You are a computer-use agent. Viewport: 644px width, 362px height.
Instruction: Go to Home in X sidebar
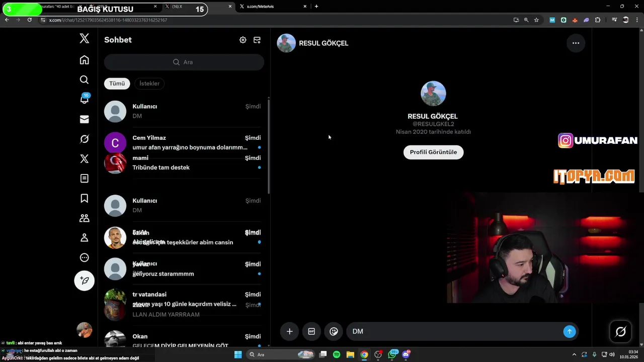[85, 60]
